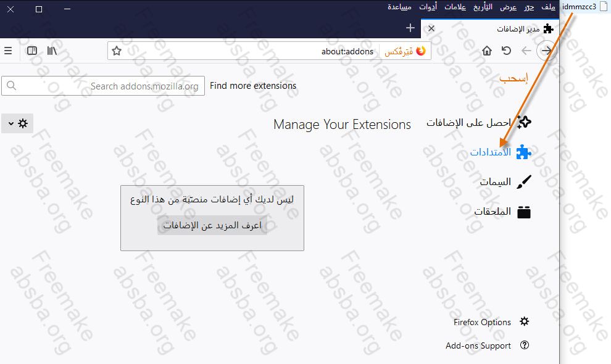This screenshot has height=364, width=611.
Task: Open the علامات (Bookmarks) menu
Action: [455, 7]
